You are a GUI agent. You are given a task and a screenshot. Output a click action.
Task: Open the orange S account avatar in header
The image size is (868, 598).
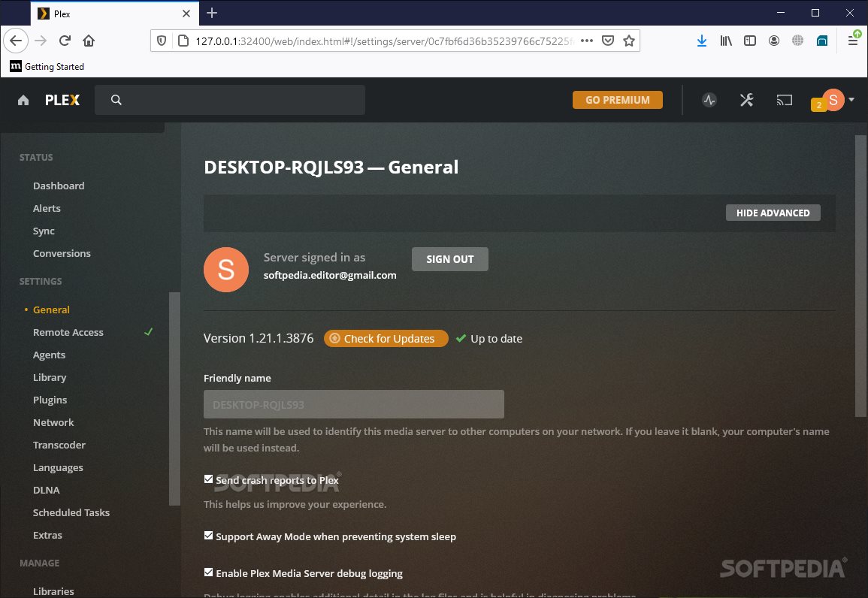(x=833, y=100)
